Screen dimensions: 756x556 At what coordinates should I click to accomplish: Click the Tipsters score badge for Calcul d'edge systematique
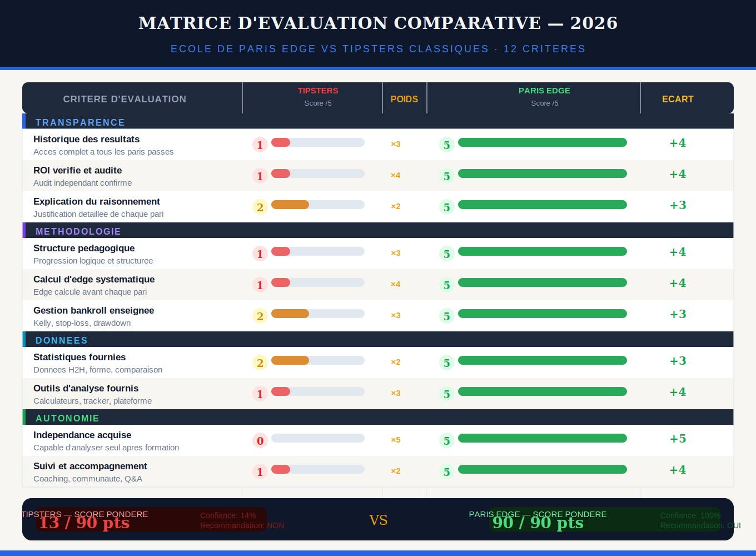point(260,285)
